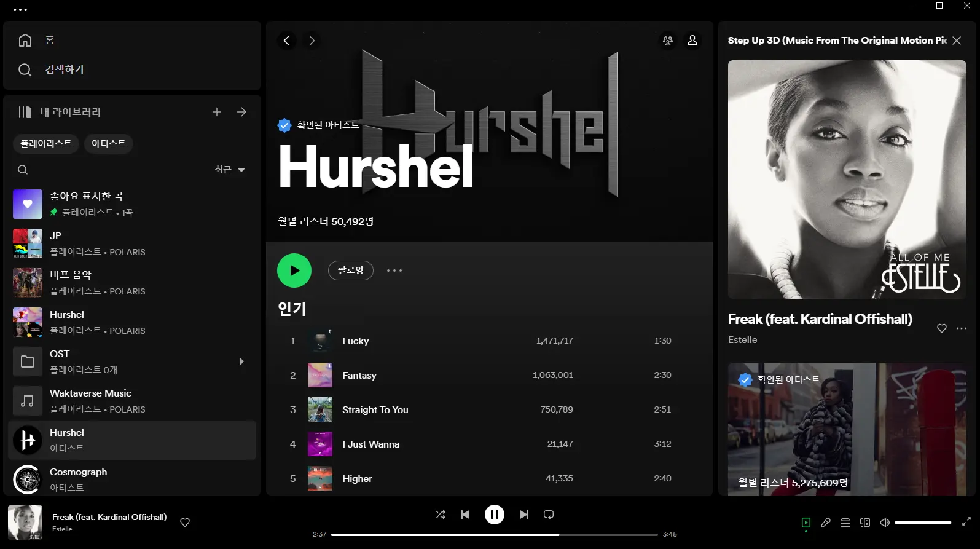Expand the OST folder arrow
This screenshot has height=549, width=980.
pyautogui.click(x=241, y=361)
